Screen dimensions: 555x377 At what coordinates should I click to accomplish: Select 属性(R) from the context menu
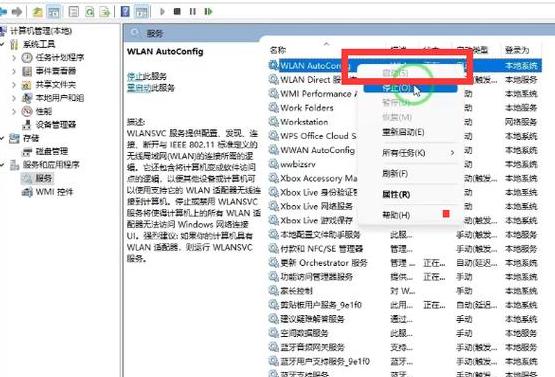[396, 194]
